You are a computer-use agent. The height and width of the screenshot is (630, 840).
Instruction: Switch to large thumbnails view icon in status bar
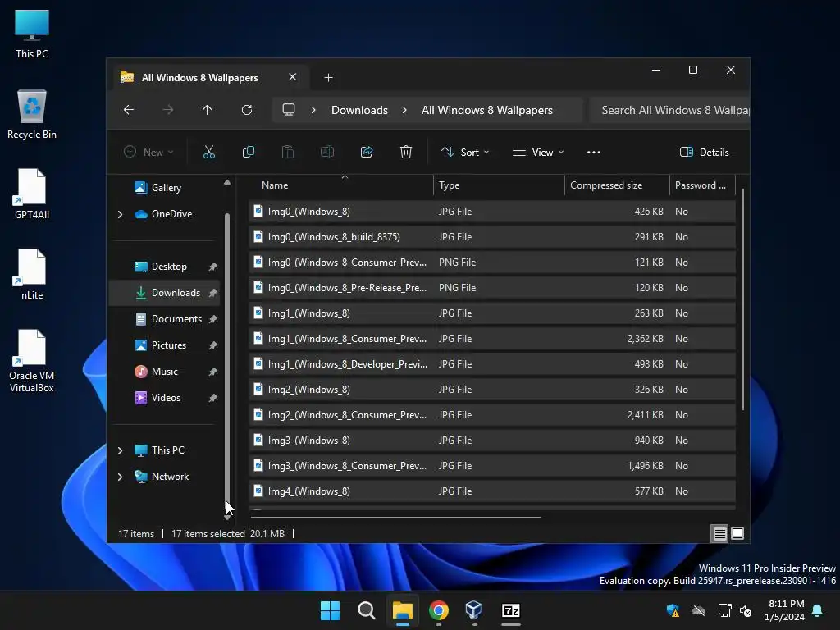[737, 533]
